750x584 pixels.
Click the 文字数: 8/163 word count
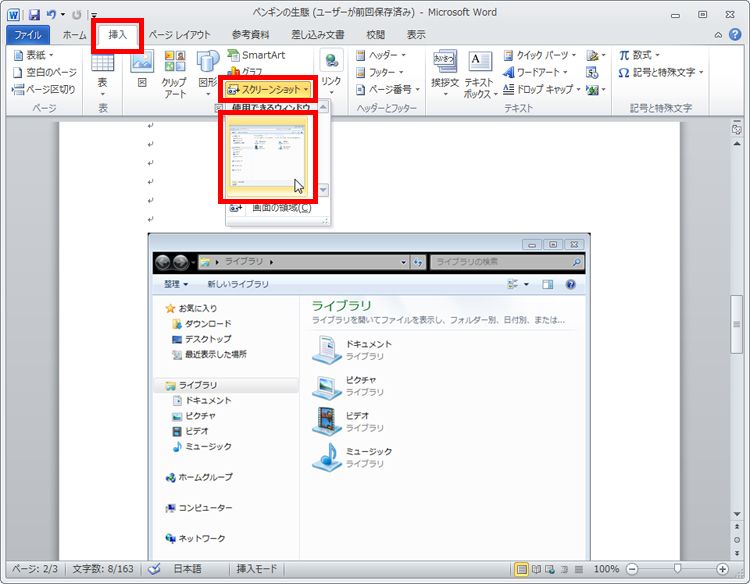(103, 569)
